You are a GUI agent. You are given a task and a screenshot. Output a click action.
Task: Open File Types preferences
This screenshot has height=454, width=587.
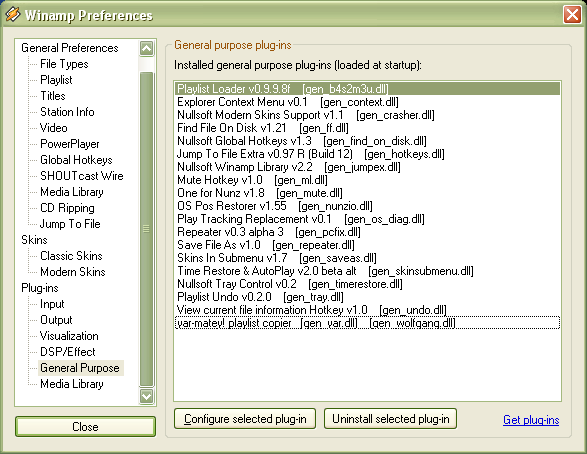[64, 64]
